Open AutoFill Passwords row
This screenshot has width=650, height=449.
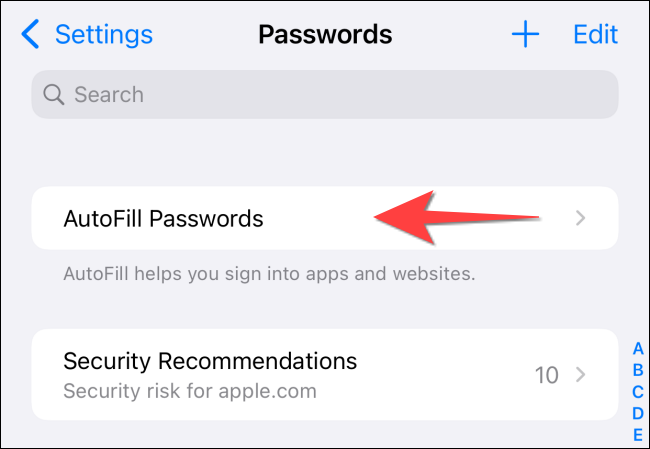click(x=325, y=218)
